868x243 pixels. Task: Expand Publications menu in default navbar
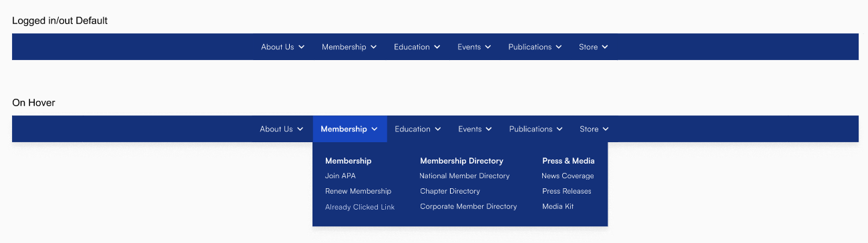(x=535, y=47)
